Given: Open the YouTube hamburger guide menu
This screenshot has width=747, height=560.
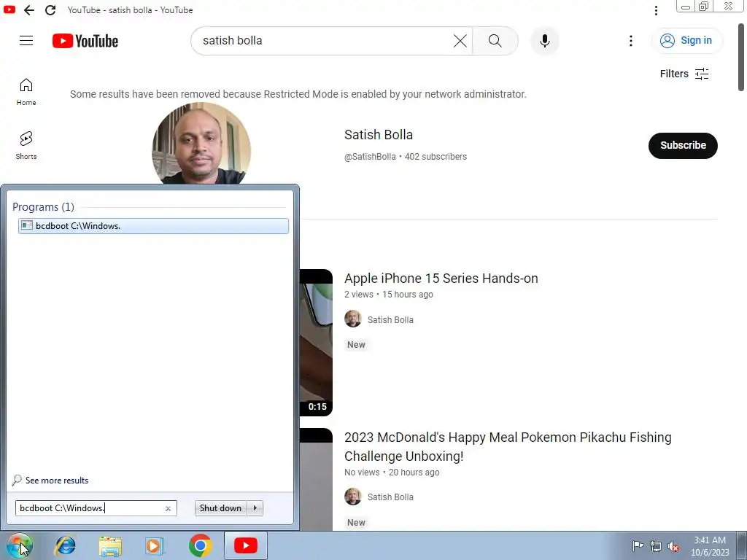Looking at the screenshot, I should (26, 41).
